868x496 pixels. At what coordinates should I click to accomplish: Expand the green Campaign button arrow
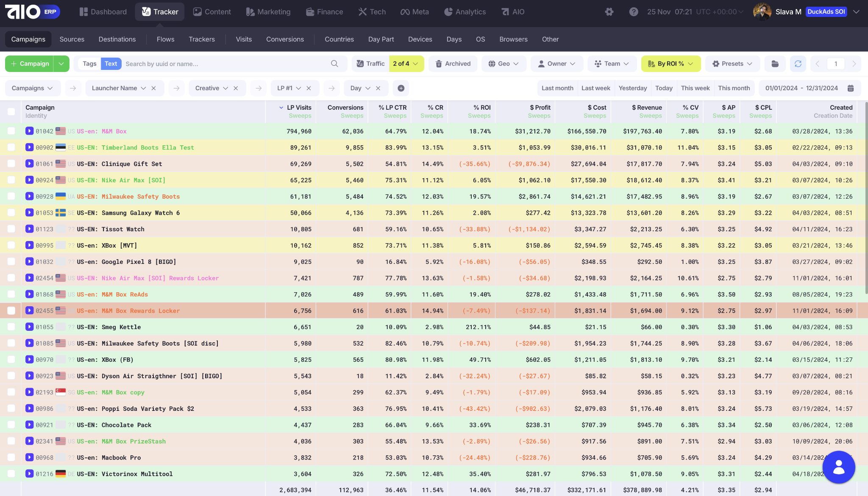click(x=61, y=64)
